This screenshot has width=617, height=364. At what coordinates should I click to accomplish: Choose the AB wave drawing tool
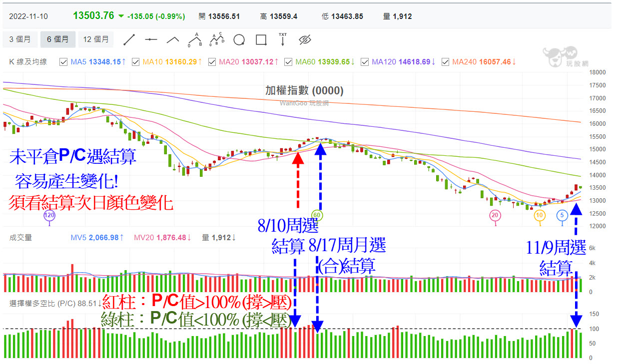196,39
